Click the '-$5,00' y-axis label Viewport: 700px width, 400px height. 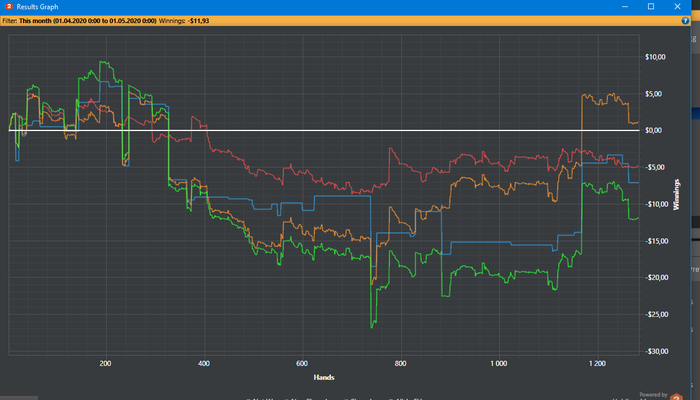point(655,167)
